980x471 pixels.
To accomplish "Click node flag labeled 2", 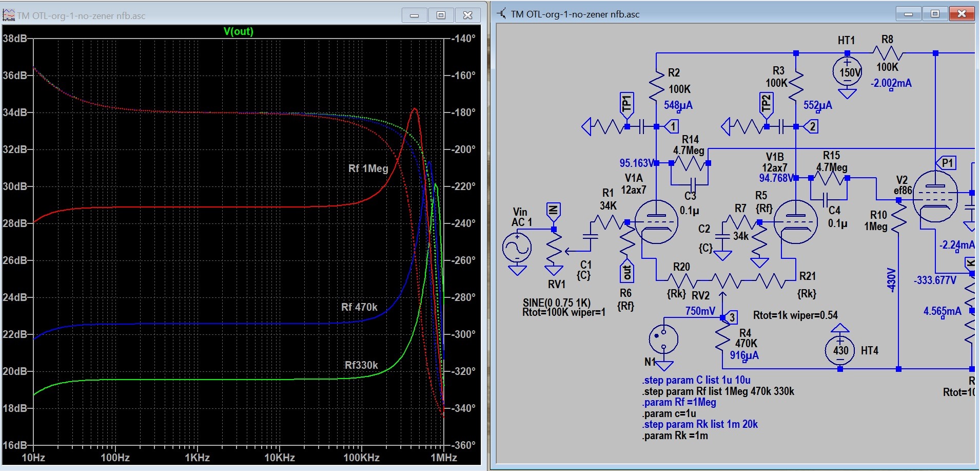I will click(x=811, y=126).
